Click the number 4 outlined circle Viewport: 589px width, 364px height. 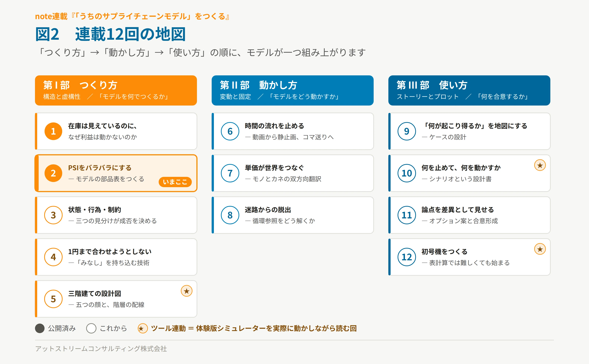click(x=53, y=257)
